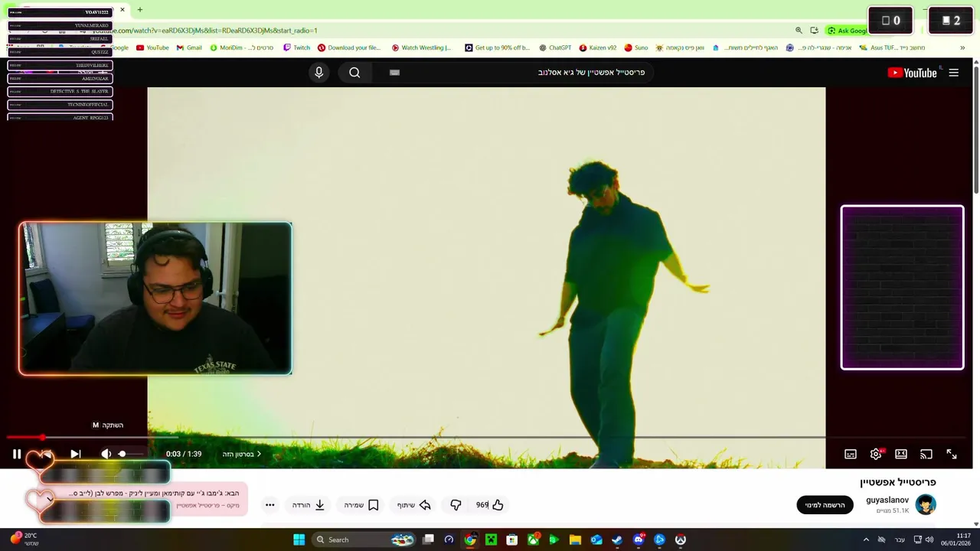Open File Explorer on taskbar
980x551 pixels.
575,540
